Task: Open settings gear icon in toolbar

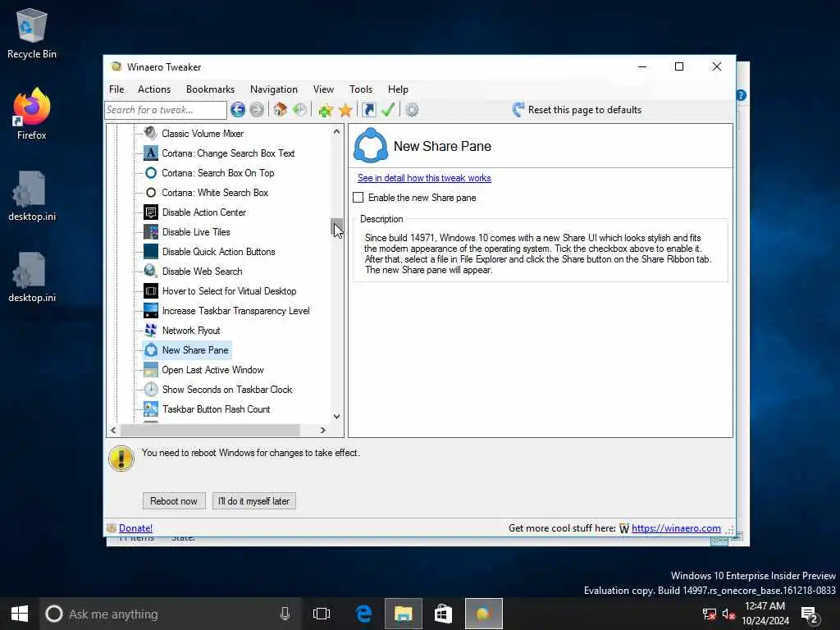Action: point(412,110)
